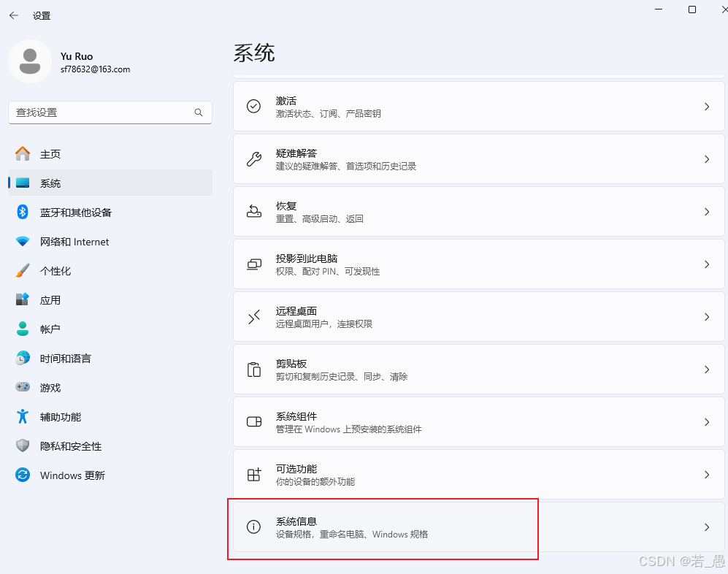Expand the 远程桌面 row chevron
Screen dimensions: 728x574
tap(707, 317)
